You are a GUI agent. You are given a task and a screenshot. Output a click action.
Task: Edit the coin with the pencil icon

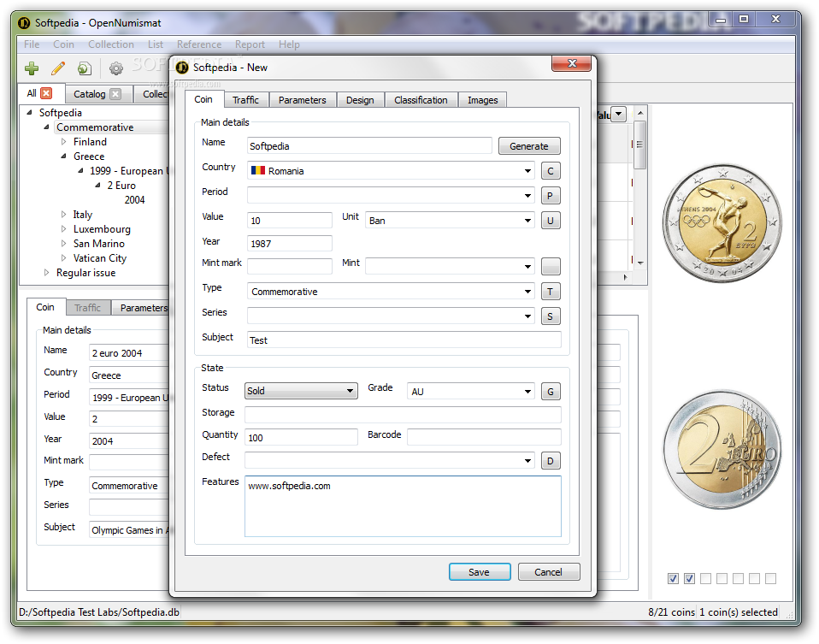point(58,68)
